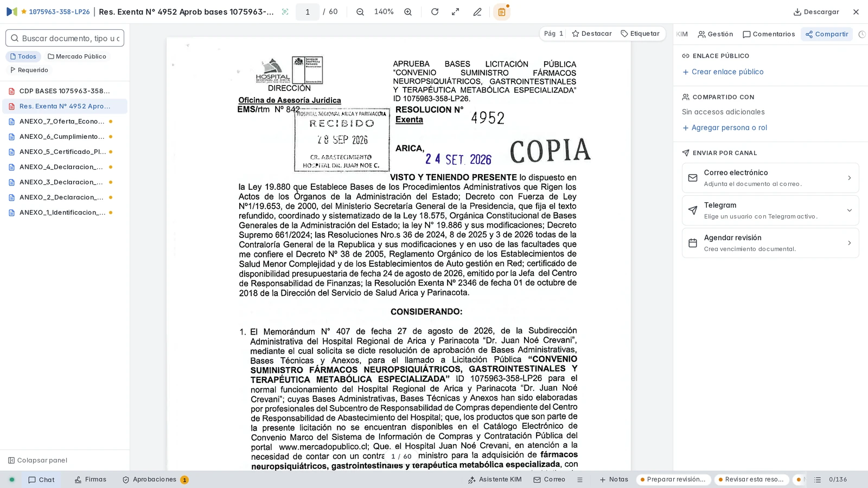Filter documents by Requerido
Image resolution: width=868 pixels, height=488 pixels.
(x=29, y=70)
